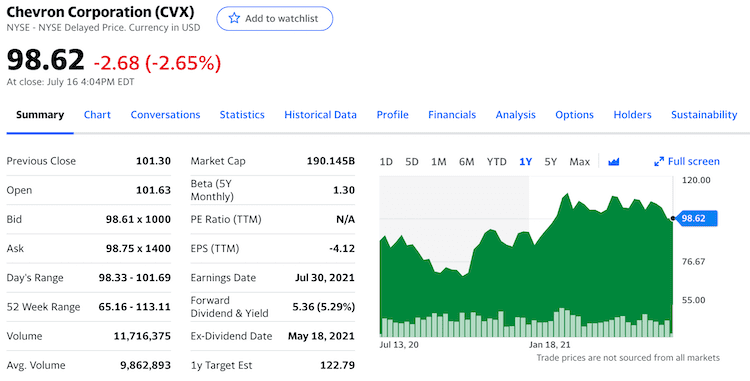Click the Chevron Corporation (CVX) heading
The height and width of the screenshot is (381, 750).
(x=100, y=12)
